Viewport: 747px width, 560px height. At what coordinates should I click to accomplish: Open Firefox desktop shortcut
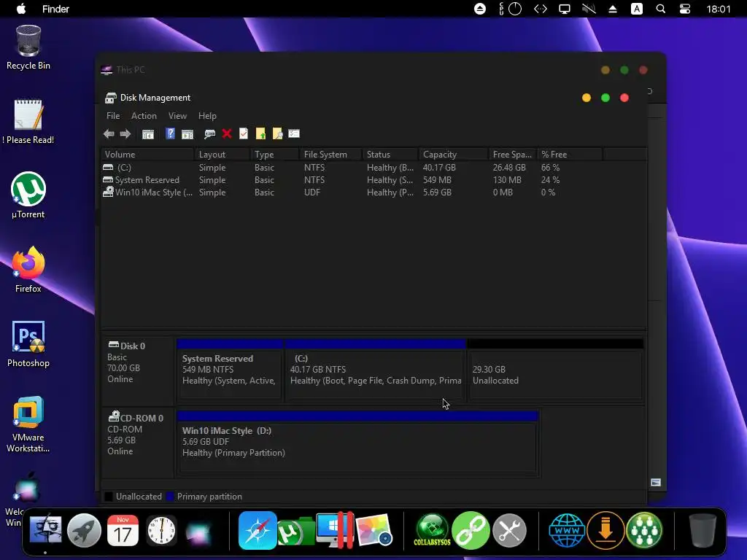(x=28, y=270)
